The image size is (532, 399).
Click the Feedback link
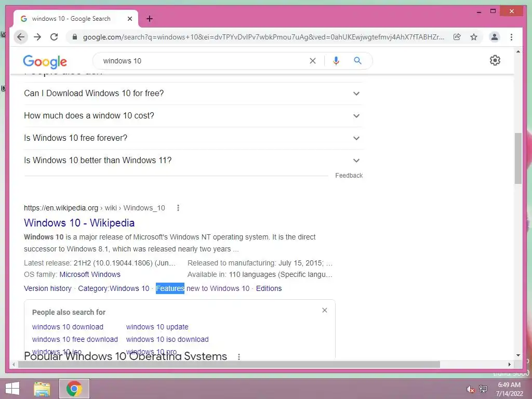tap(349, 176)
